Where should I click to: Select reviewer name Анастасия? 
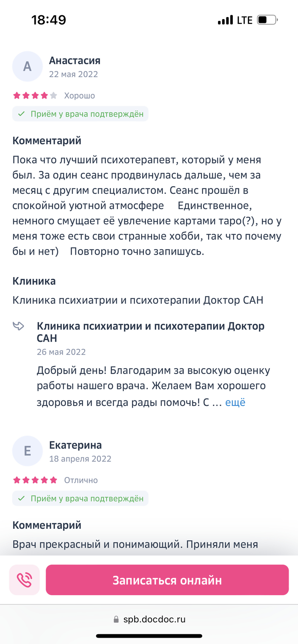[x=74, y=61]
